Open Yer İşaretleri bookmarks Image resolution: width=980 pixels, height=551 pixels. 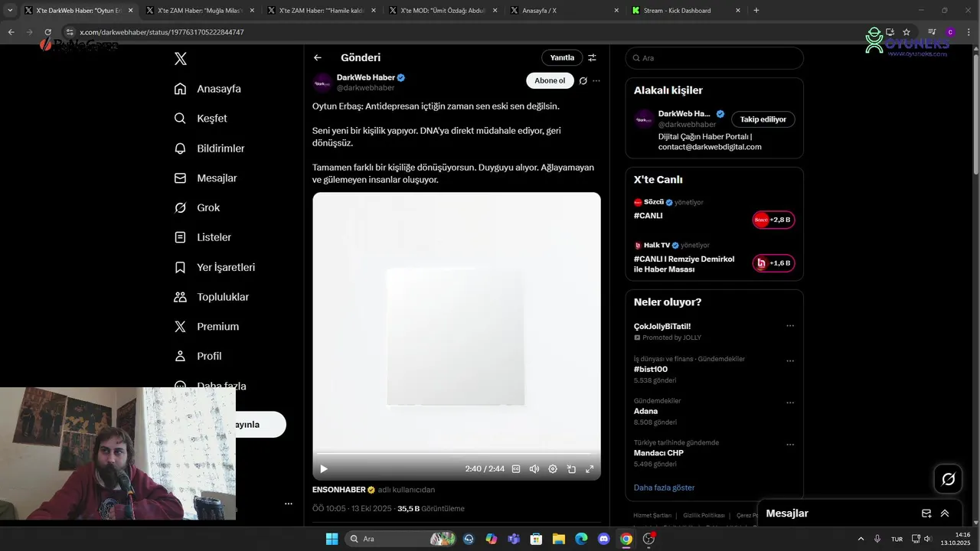pyautogui.click(x=214, y=267)
